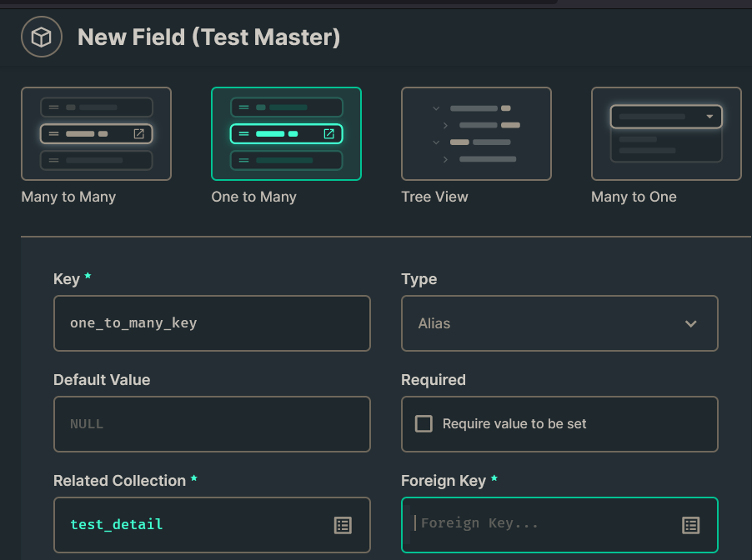Choose the Tree View interface card
The image size is (752, 560).
tap(476, 134)
